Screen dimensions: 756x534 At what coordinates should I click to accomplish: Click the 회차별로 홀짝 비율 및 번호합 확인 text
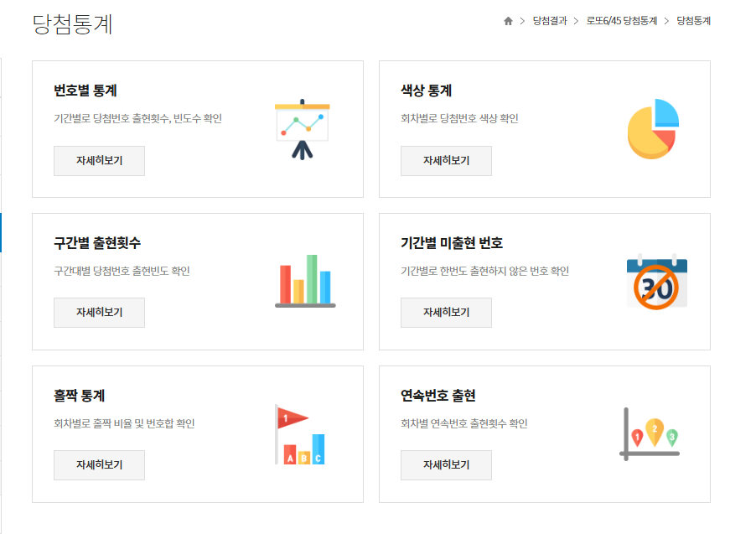tap(124, 423)
